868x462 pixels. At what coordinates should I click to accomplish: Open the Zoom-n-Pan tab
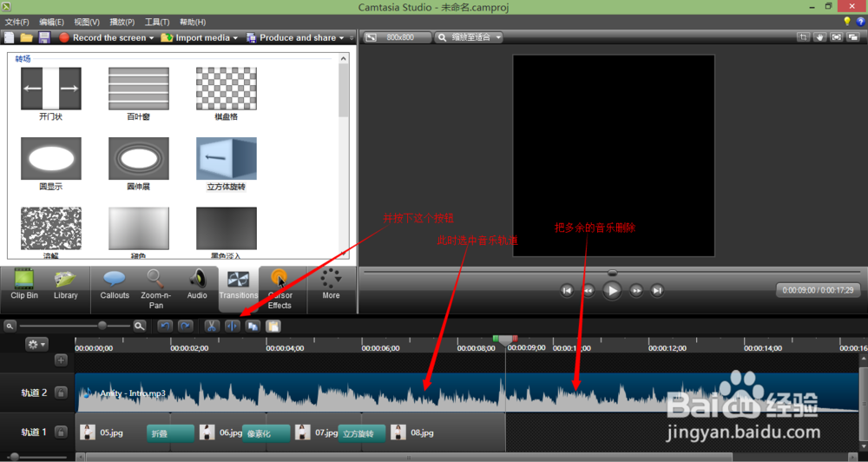point(155,288)
